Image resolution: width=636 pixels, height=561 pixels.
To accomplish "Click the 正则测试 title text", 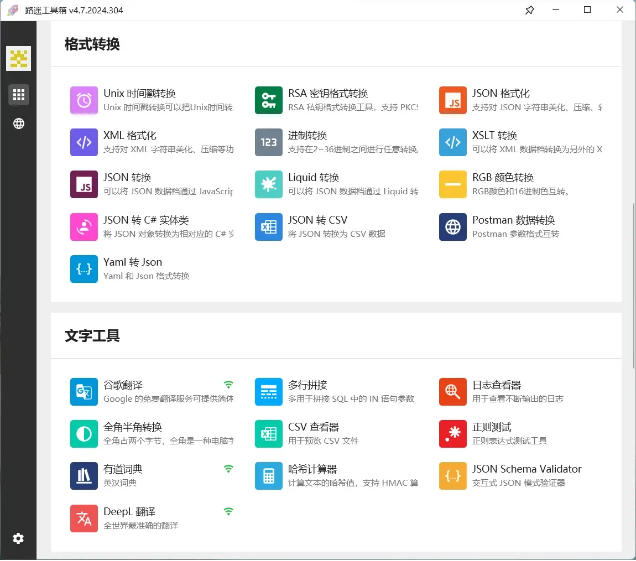I will pyautogui.click(x=492, y=427).
